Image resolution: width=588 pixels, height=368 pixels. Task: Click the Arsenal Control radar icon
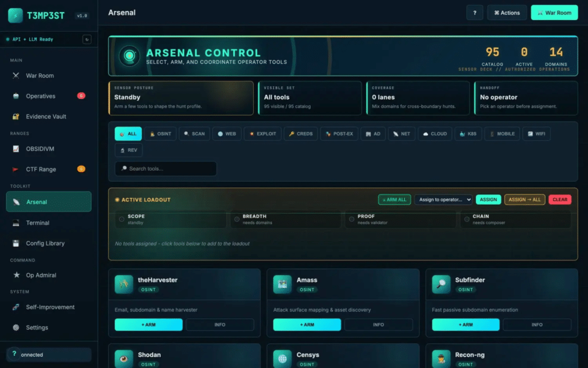pyautogui.click(x=129, y=56)
